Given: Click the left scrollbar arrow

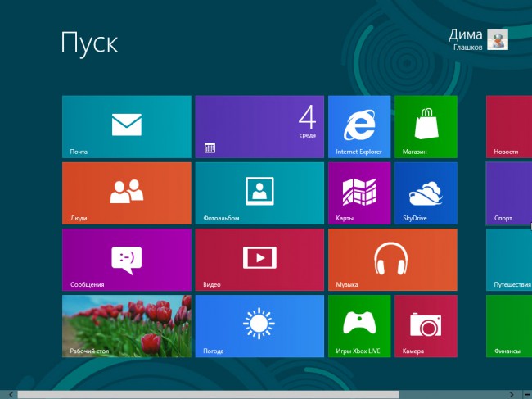Looking at the screenshot, I should (11, 395).
